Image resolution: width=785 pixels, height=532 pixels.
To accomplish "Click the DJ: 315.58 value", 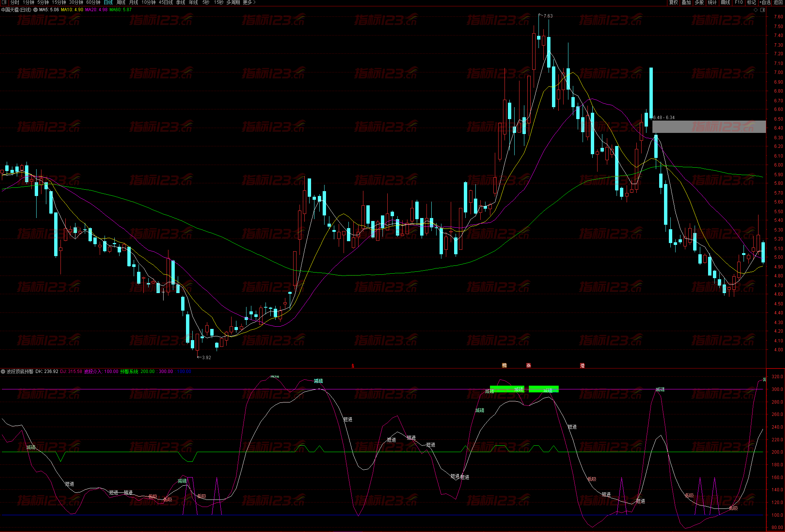I will click(71, 371).
